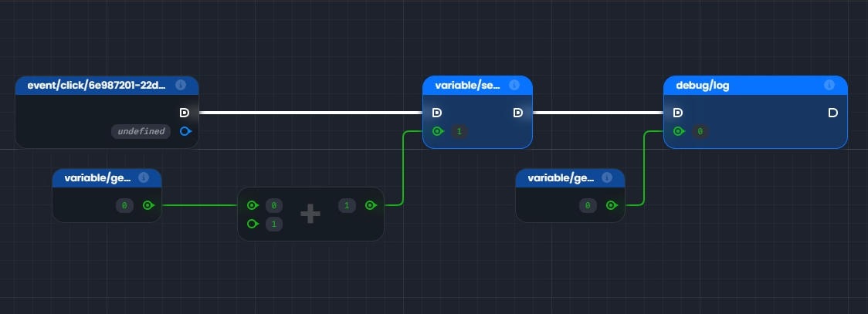
Task: Click value 0 in left variable/get node
Action: point(124,206)
